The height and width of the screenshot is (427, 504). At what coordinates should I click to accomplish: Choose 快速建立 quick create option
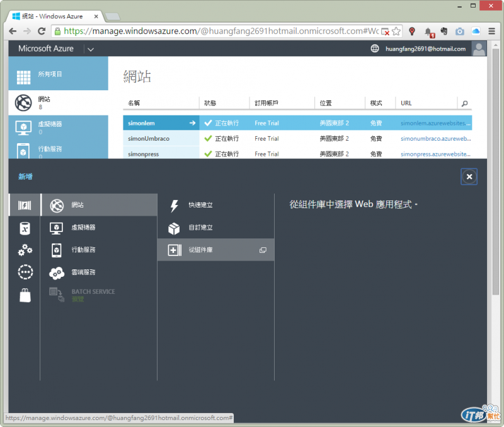[215, 205]
